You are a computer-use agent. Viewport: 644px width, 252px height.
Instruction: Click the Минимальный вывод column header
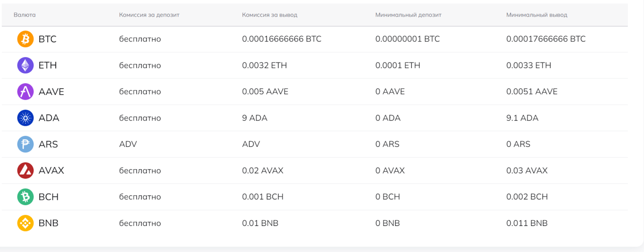[x=537, y=15]
